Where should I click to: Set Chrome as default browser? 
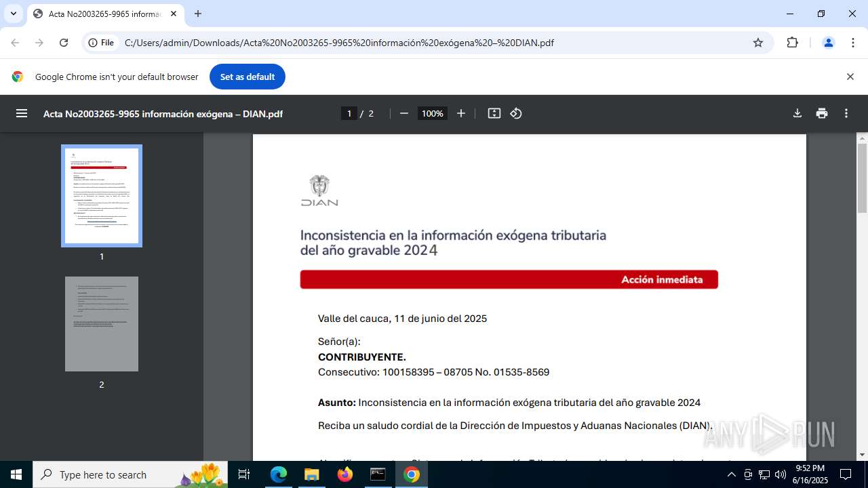pyautogui.click(x=248, y=77)
